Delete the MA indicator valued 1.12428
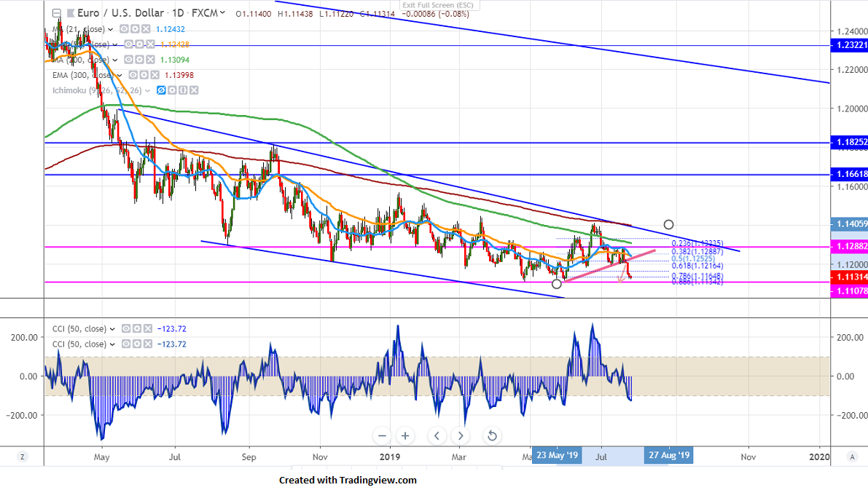Viewport: 868px width, 490px height. pos(149,44)
